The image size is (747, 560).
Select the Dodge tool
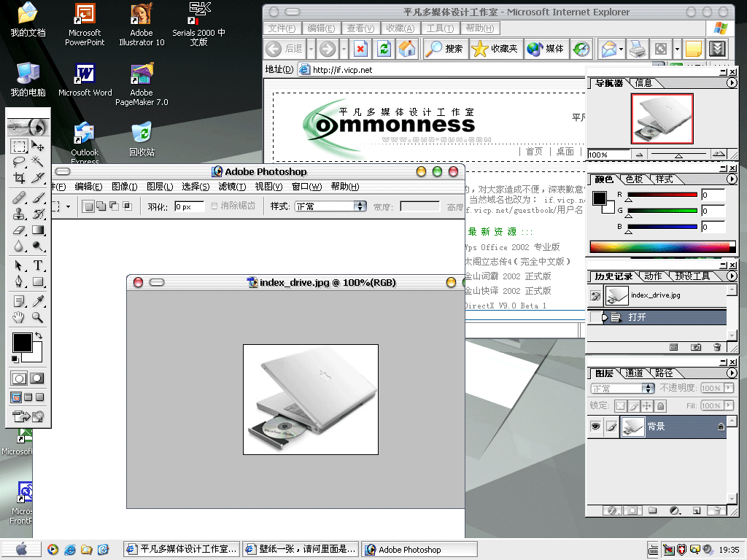tap(38, 246)
